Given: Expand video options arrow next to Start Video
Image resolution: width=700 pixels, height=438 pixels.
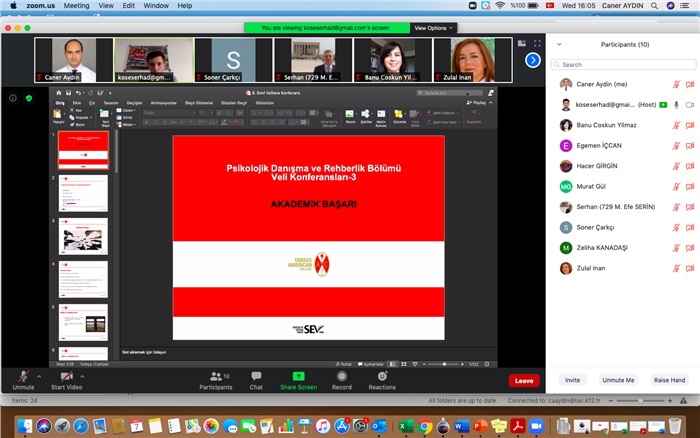Looking at the screenshot, I should click(82, 376).
